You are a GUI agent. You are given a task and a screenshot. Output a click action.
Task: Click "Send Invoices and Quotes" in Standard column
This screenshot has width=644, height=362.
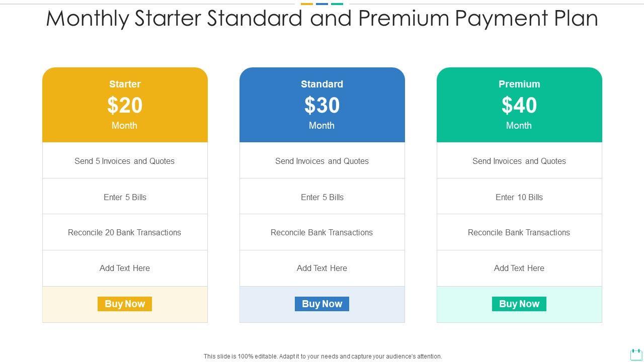(322, 161)
